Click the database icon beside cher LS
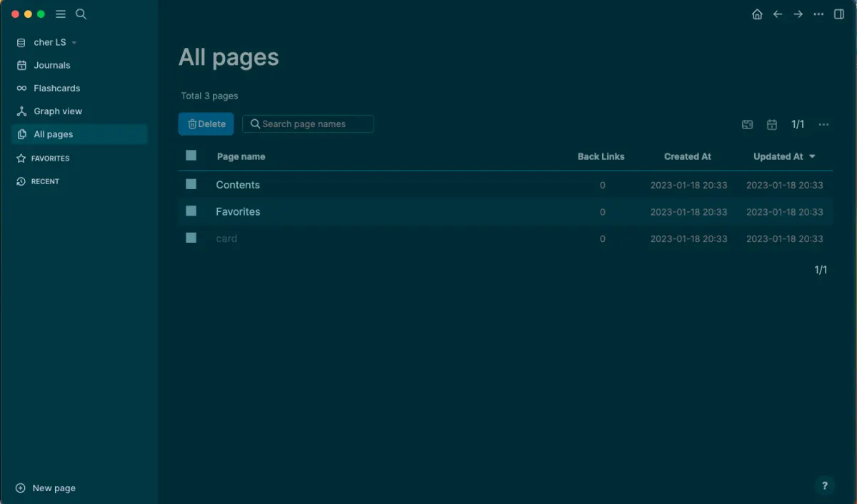This screenshot has width=857, height=504. click(x=21, y=43)
